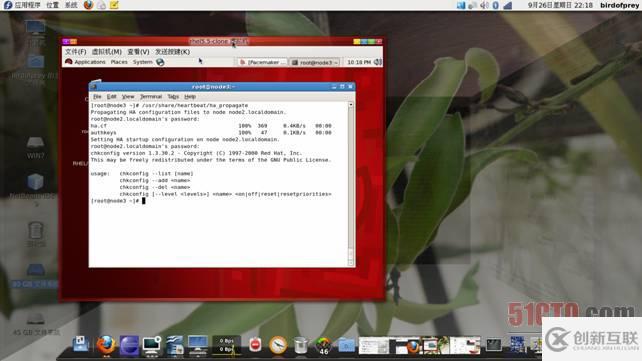Launch Firefox from the dock

[106, 345]
